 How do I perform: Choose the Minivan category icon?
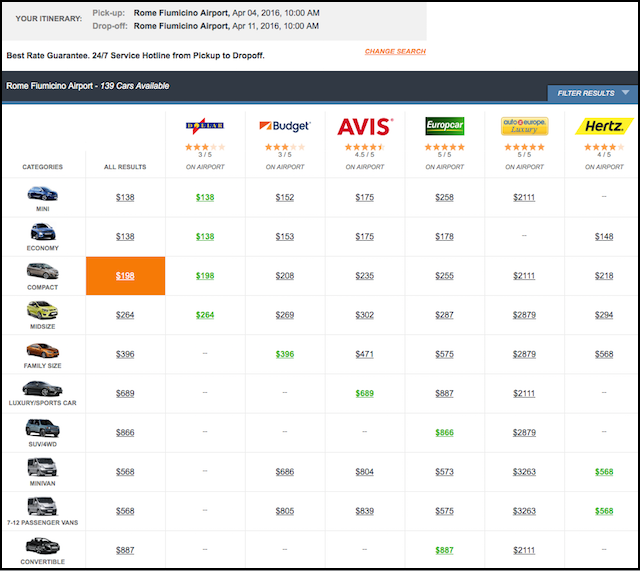click(x=43, y=467)
